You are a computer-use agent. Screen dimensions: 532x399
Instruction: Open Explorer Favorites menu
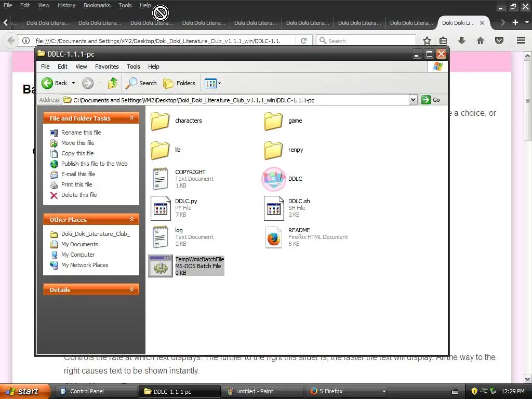tap(107, 66)
